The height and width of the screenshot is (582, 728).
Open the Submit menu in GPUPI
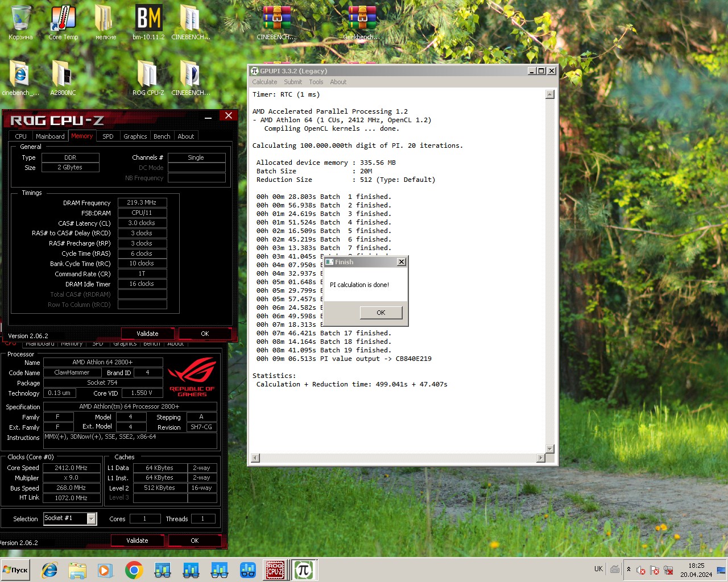pos(293,82)
